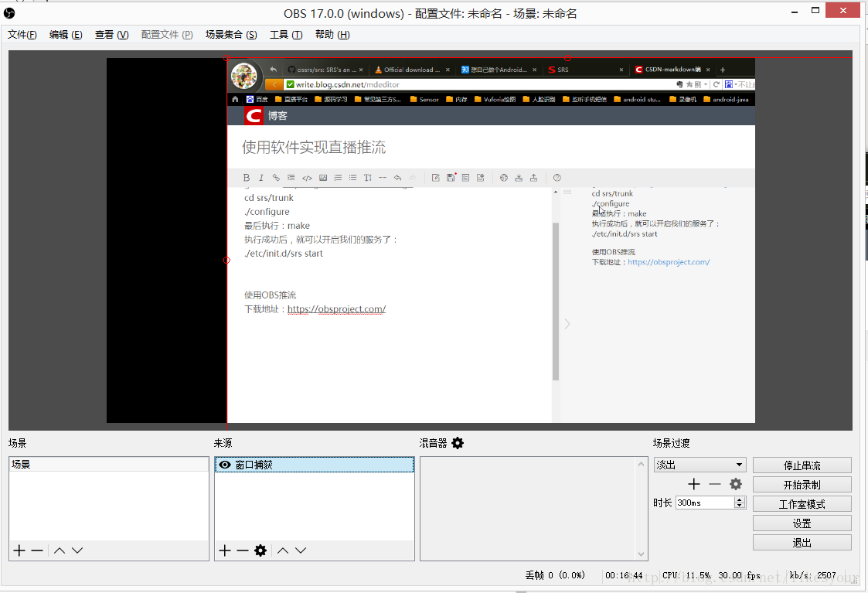Click the 时长 300ms duration field

tap(705, 503)
